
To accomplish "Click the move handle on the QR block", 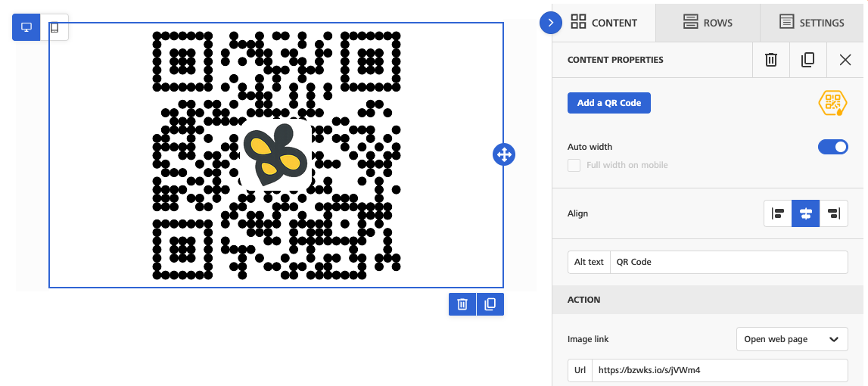I will tap(503, 155).
